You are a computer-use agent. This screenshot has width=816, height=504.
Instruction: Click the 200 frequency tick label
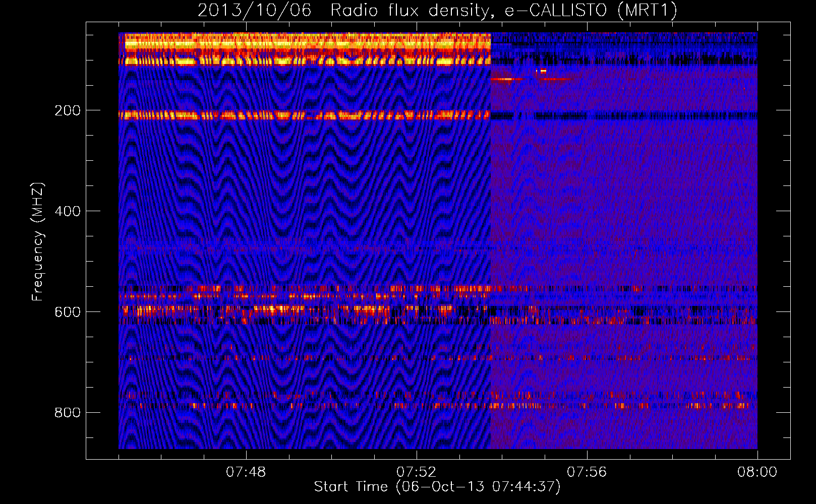pyautogui.click(x=67, y=110)
